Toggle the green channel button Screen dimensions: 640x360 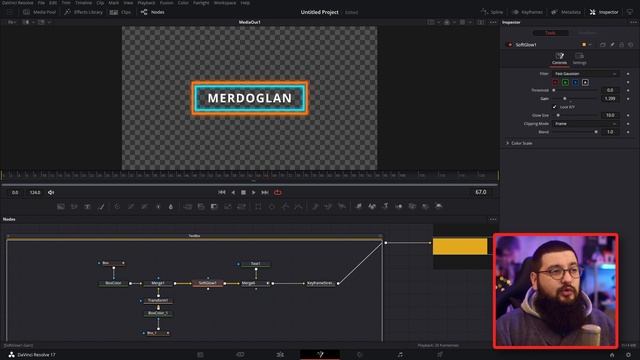[x=565, y=82]
